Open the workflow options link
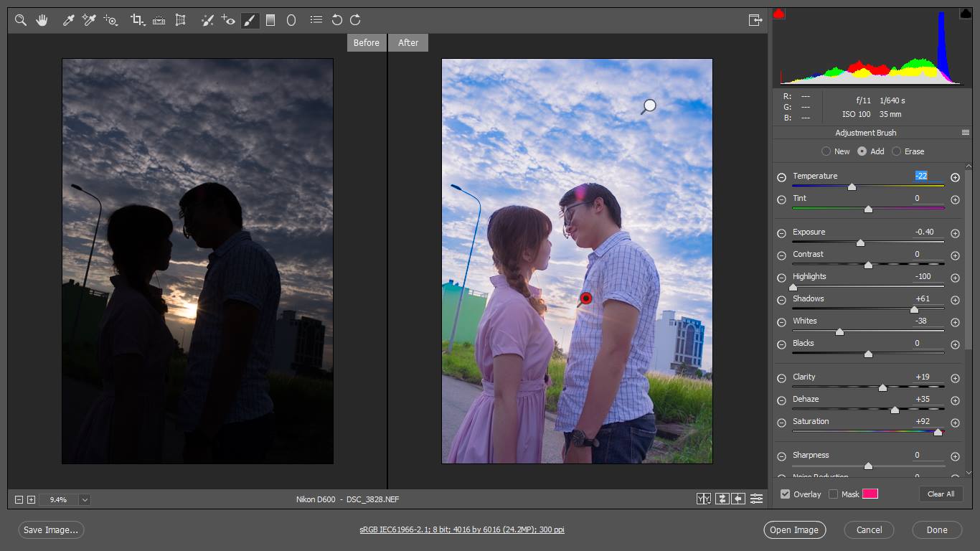 click(461, 529)
